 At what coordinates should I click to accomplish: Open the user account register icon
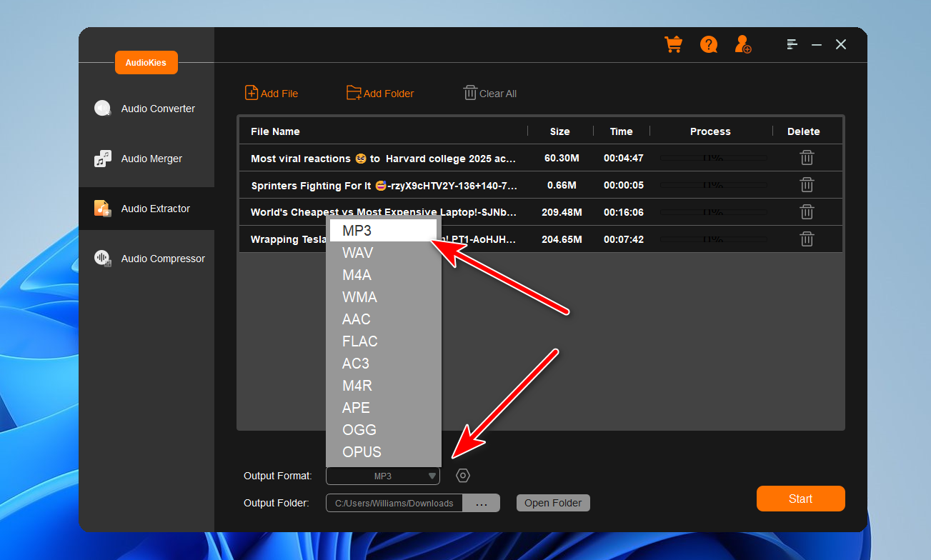[743, 44]
